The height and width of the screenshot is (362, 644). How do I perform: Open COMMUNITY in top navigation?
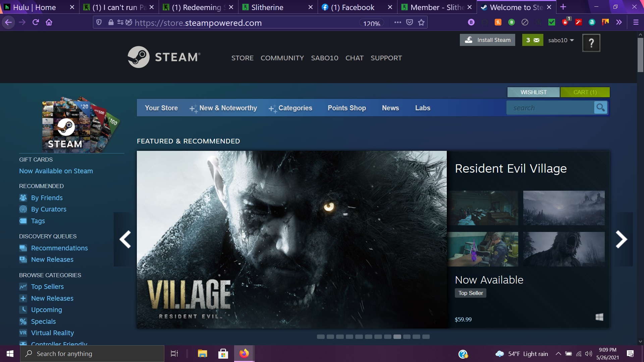282,58
